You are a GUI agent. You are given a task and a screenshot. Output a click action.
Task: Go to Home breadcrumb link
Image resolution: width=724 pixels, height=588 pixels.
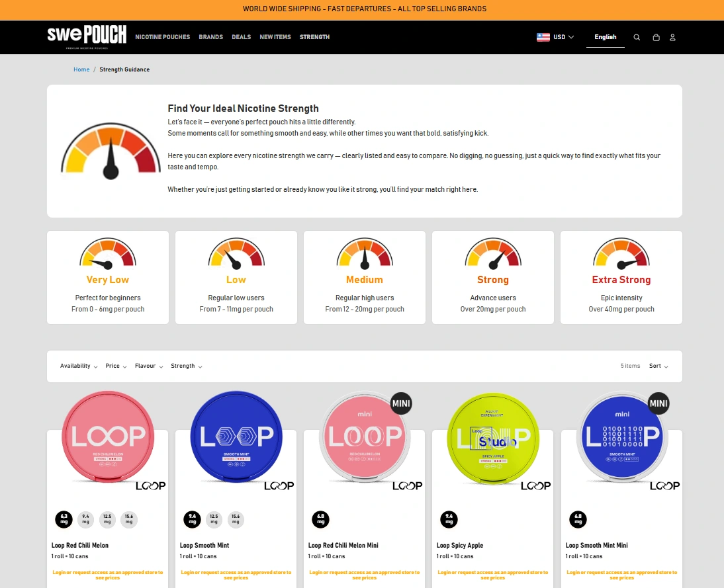pyautogui.click(x=81, y=69)
